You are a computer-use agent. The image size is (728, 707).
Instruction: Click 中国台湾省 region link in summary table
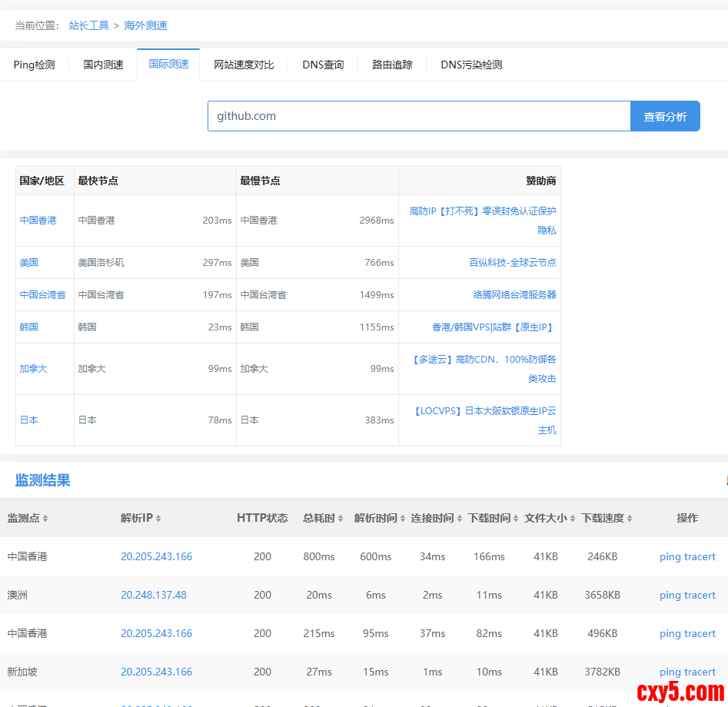pyautogui.click(x=42, y=294)
